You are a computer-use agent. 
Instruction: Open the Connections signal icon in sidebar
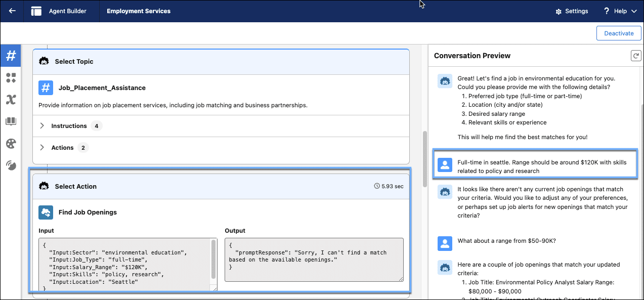11,165
